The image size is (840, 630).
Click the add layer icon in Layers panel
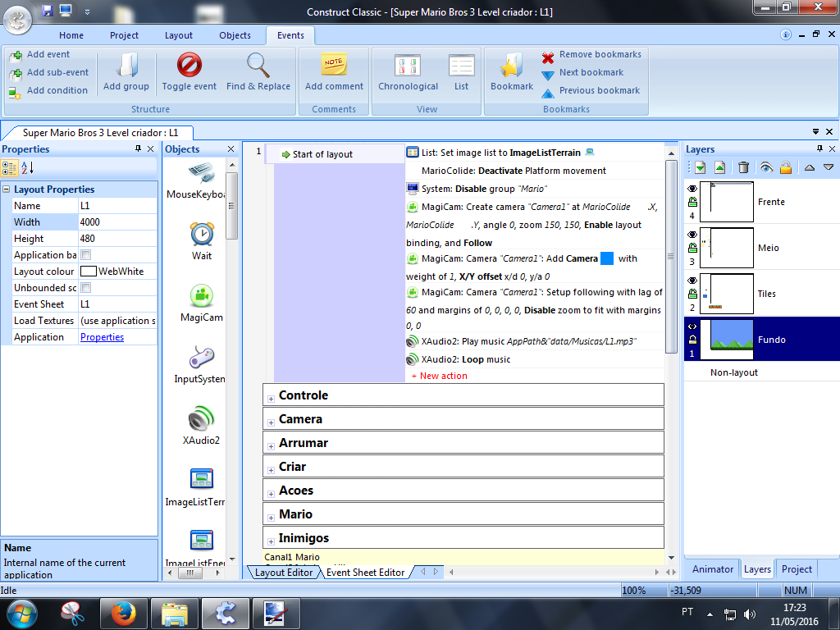(x=700, y=167)
